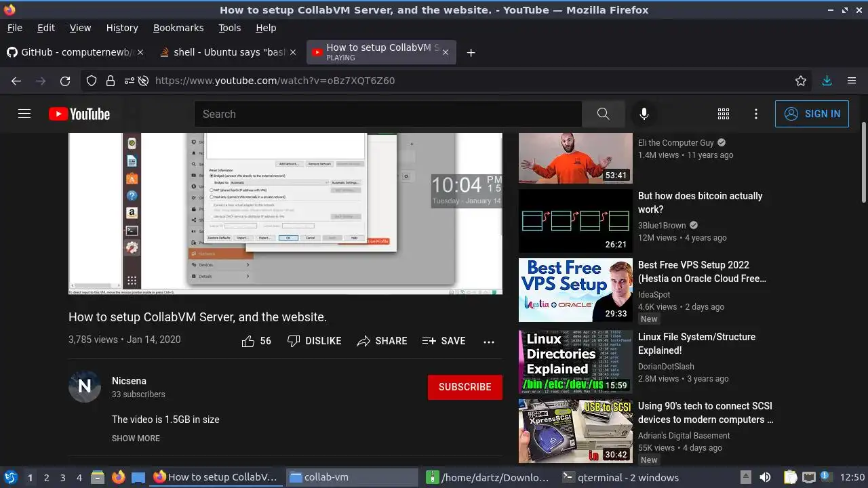Image resolution: width=868 pixels, height=488 pixels.
Task: Click the blocked autoplay icon in address bar
Action: [143, 81]
